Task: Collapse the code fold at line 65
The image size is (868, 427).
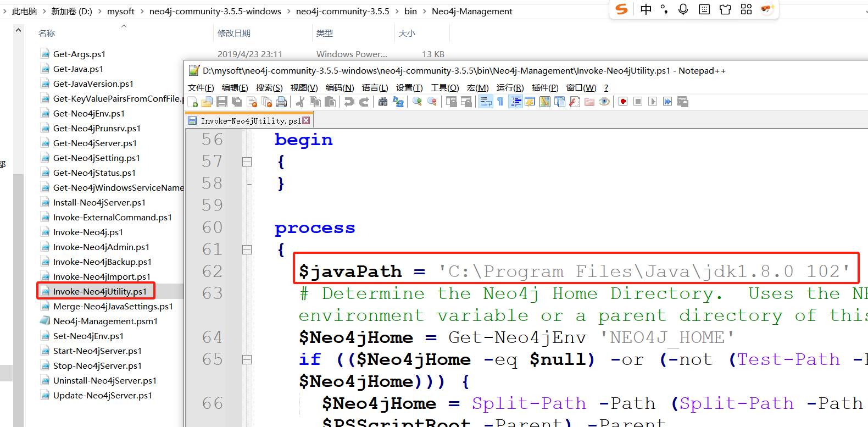Action: (247, 359)
